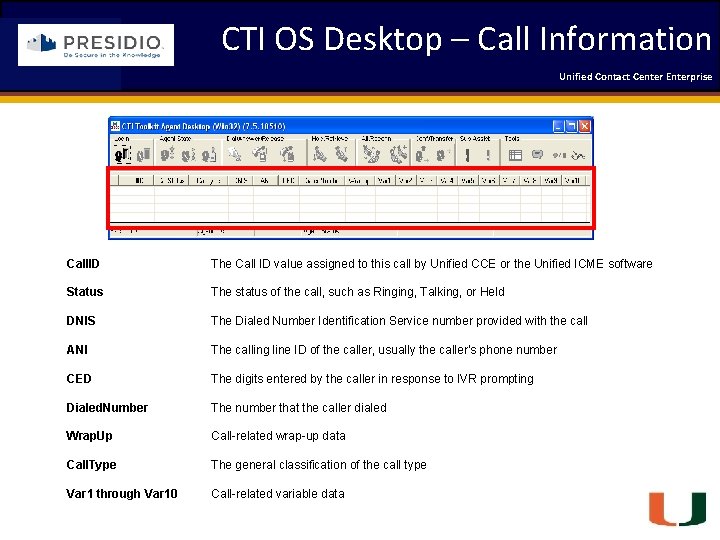
Task: Click the Retrieve call icon
Action: point(342,154)
